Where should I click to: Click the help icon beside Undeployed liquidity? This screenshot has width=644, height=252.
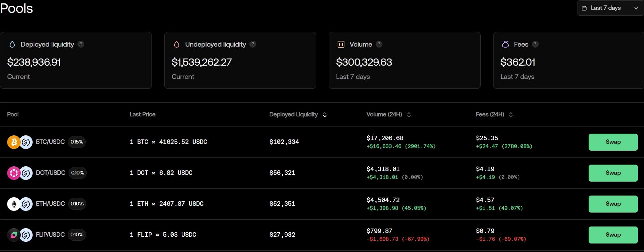tap(253, 44)
